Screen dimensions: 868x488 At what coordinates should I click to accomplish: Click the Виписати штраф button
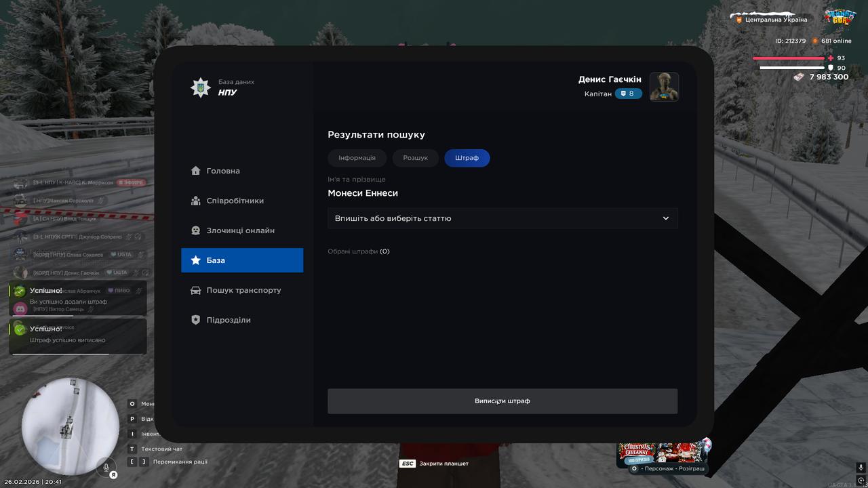[502, 401]
